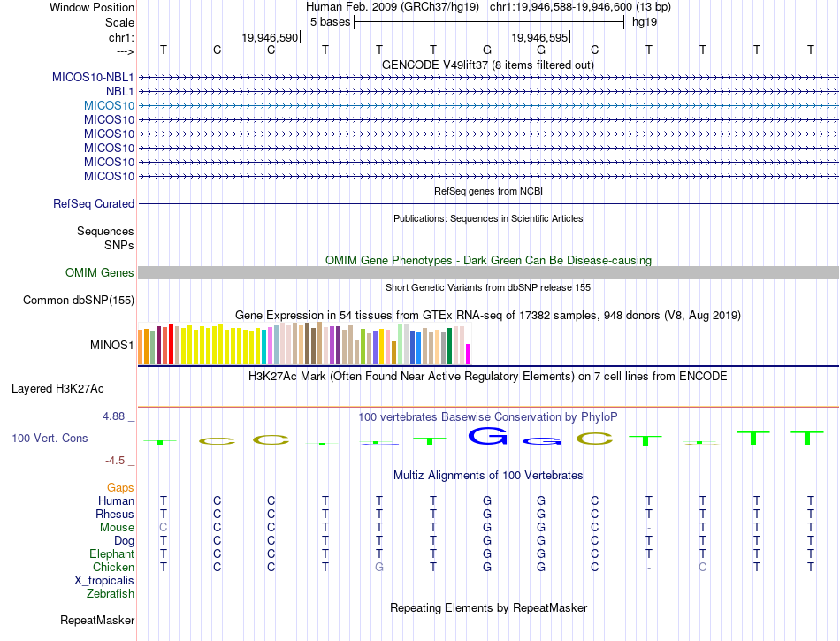
Task: Click Multiz Alignments of 100 Vertebrates title
Action: pyautogui.click(x=488, y=475)
